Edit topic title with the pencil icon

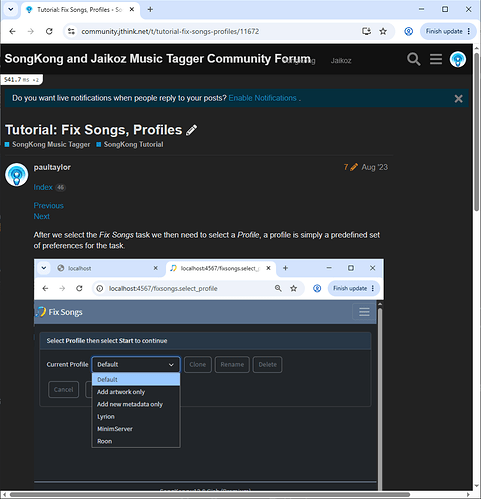[x=191, y=130]
